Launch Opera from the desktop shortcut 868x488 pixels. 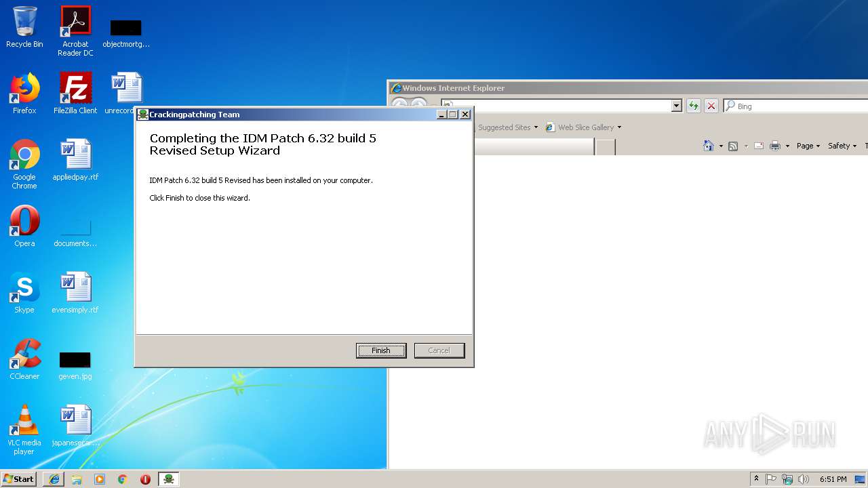[24, 226]
